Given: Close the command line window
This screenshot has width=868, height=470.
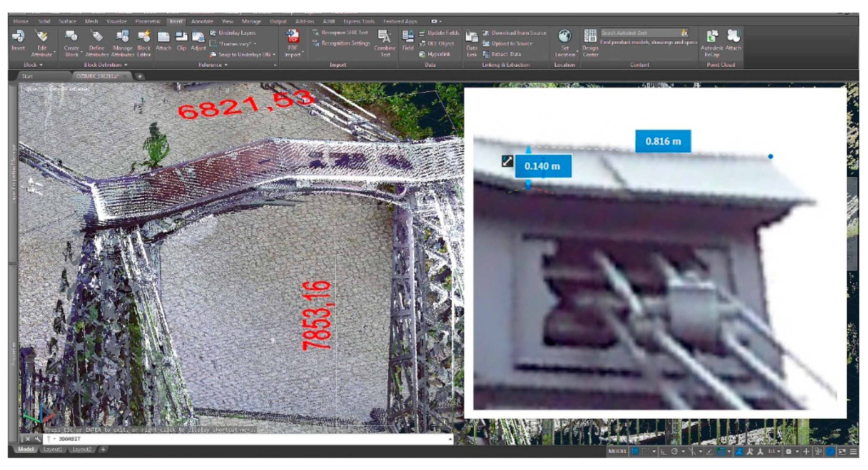Looking at the screenshot, I should coord(28,439).
